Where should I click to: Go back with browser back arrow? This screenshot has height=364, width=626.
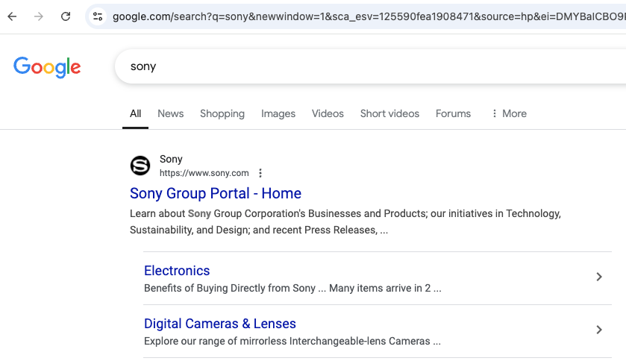[13, 16]
